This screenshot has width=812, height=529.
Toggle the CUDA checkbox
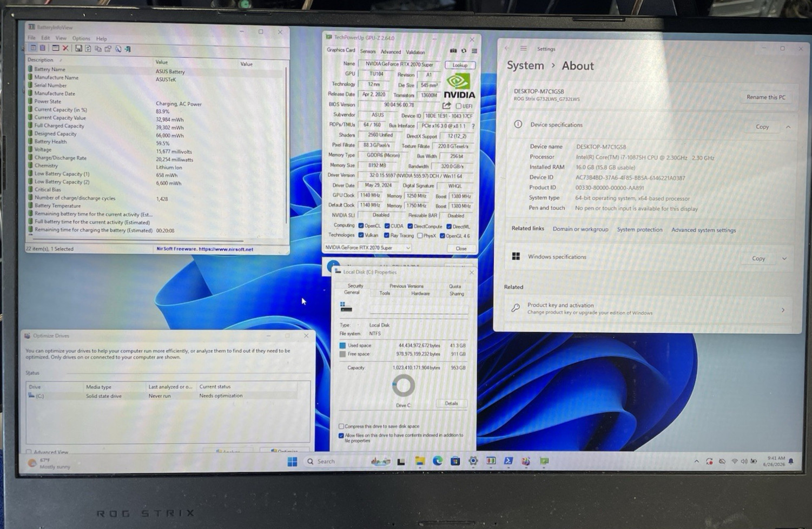click(x=387, y=226)
